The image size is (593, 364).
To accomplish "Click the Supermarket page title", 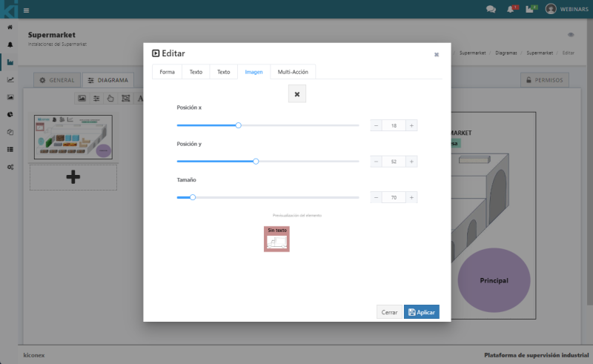I will pos(52,35).
